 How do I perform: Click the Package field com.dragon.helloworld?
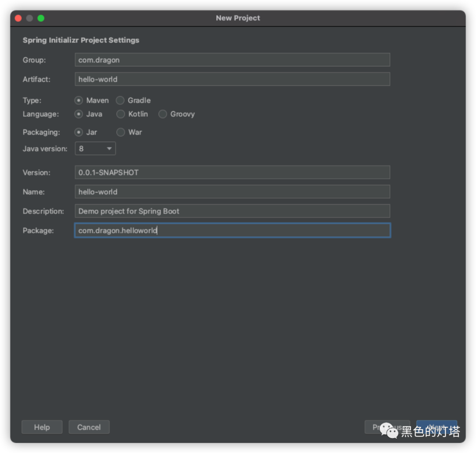pos(232,231)
